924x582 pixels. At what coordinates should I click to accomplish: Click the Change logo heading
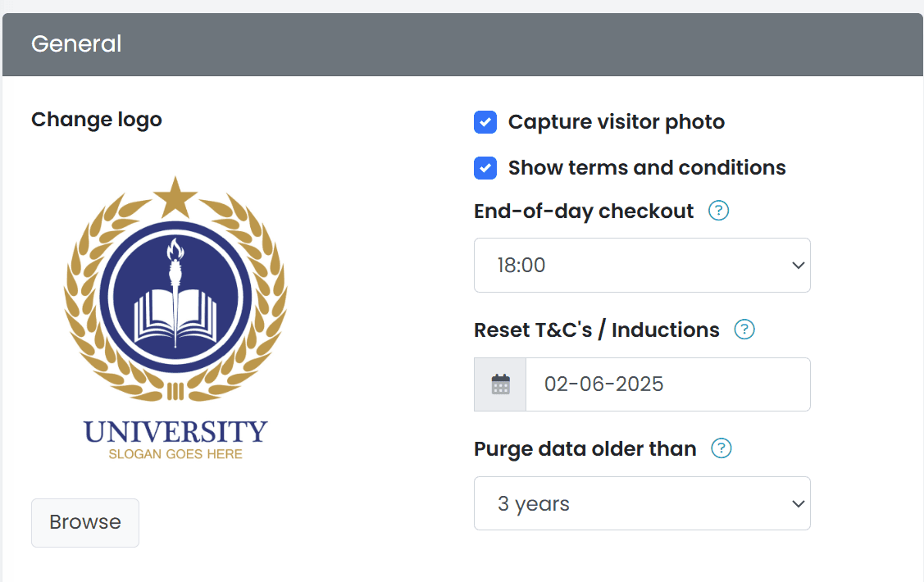(96, 120)
